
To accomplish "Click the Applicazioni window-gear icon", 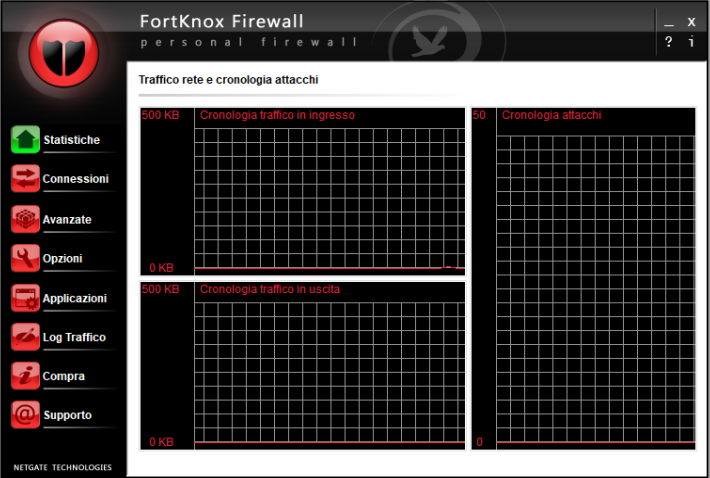I will 25,298.
